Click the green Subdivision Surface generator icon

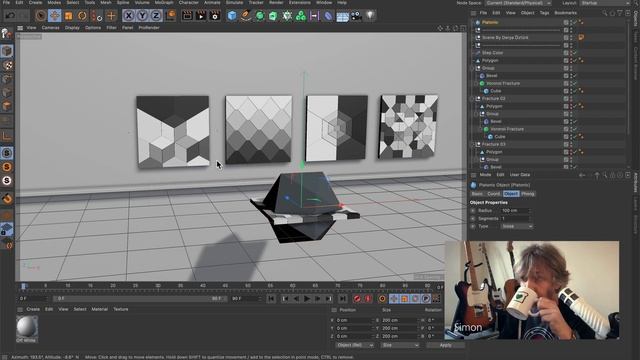260,16
